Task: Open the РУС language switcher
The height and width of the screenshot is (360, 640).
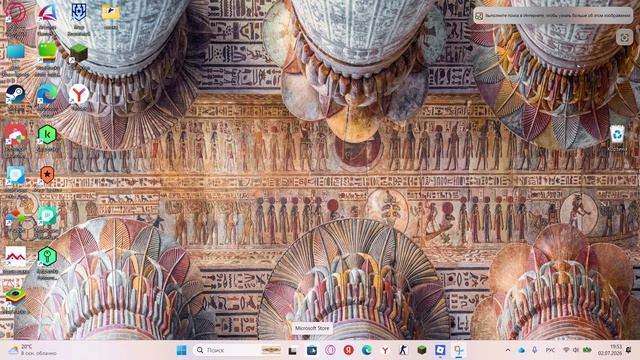Action: 550,350
